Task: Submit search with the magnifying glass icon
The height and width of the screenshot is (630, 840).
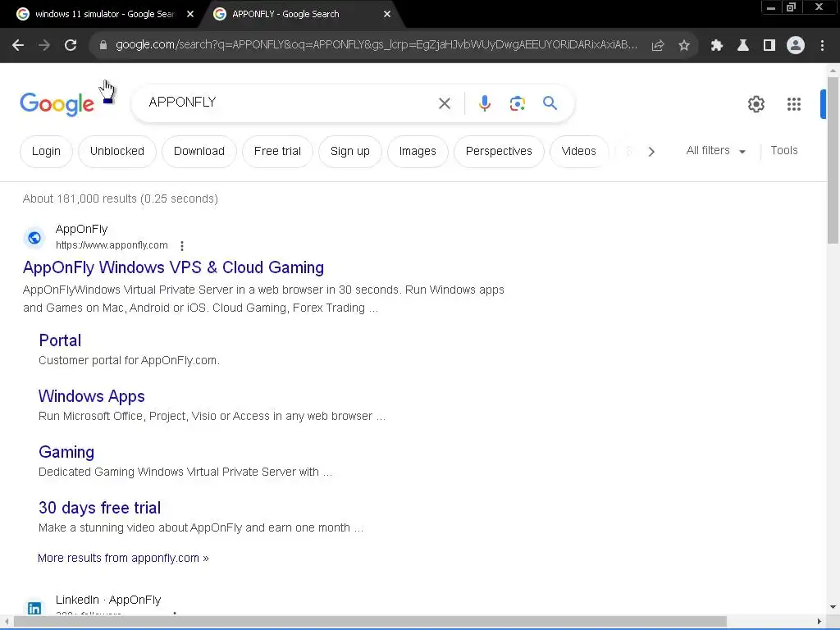Action: [x=550, y=103]
